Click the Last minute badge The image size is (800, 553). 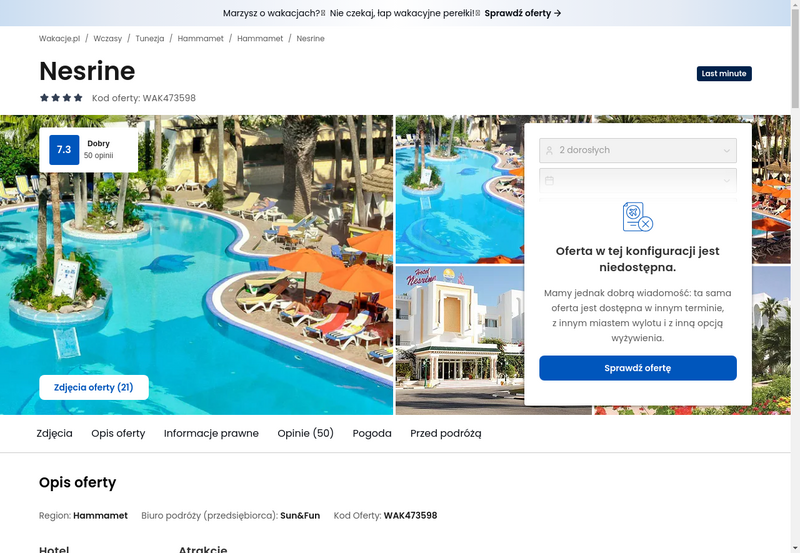pos(724,73)
